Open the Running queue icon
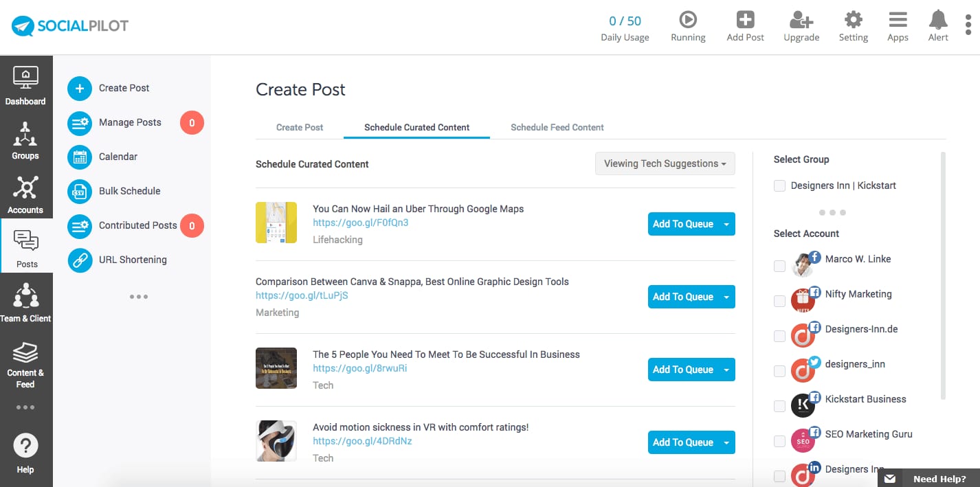 688,19
